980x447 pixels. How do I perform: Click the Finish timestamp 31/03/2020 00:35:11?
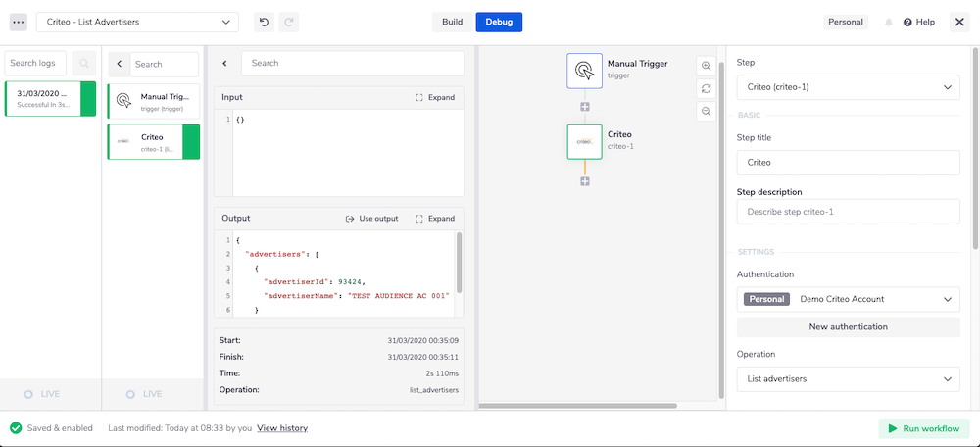coord(423,357)
